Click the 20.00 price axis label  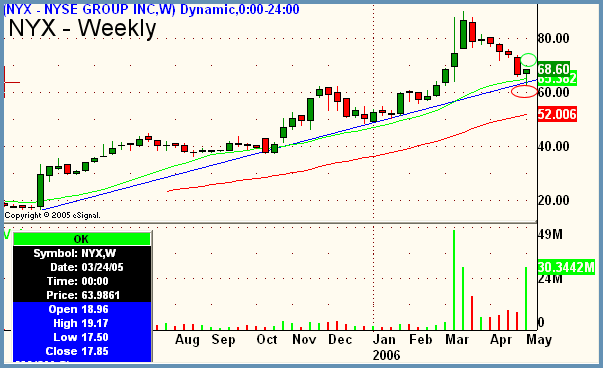[x=553, y=200]
